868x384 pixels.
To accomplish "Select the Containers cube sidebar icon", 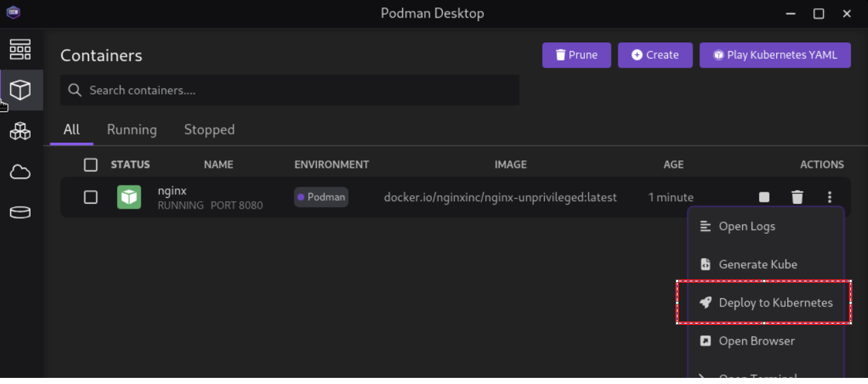I will pyautogui.click(x=20, y=90).
